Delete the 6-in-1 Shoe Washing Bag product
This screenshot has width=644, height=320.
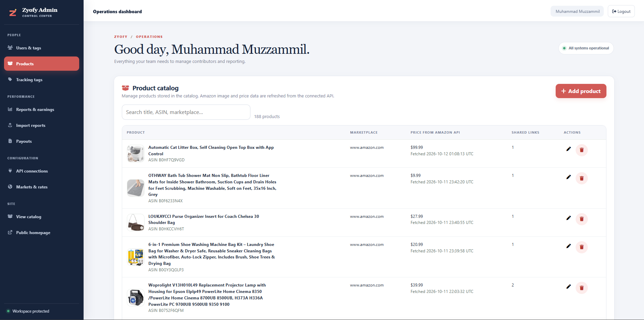click(x=582, y=247)
